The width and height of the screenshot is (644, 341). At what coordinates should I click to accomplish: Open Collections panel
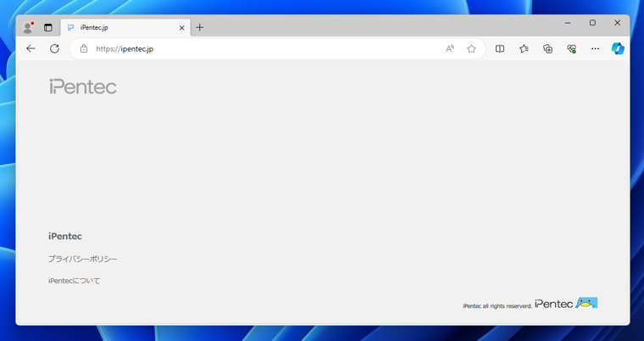tap(547, 48)
